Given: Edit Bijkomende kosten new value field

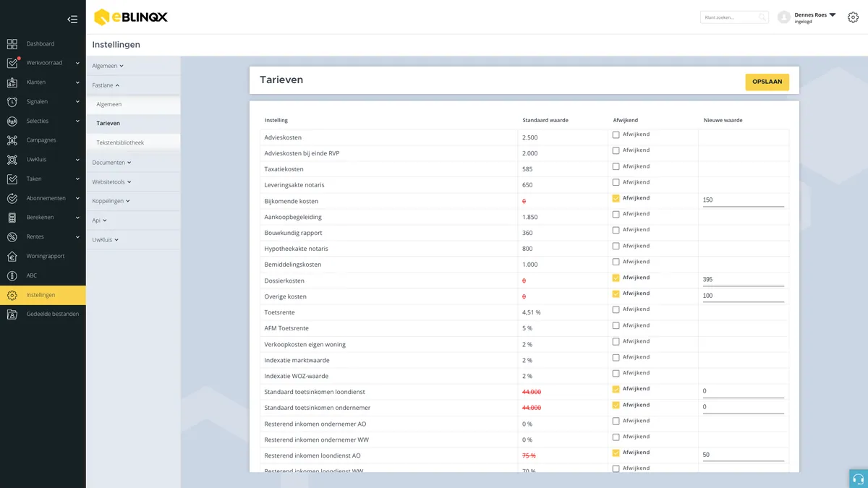Looking at the screenshot, I should point(744,200).
